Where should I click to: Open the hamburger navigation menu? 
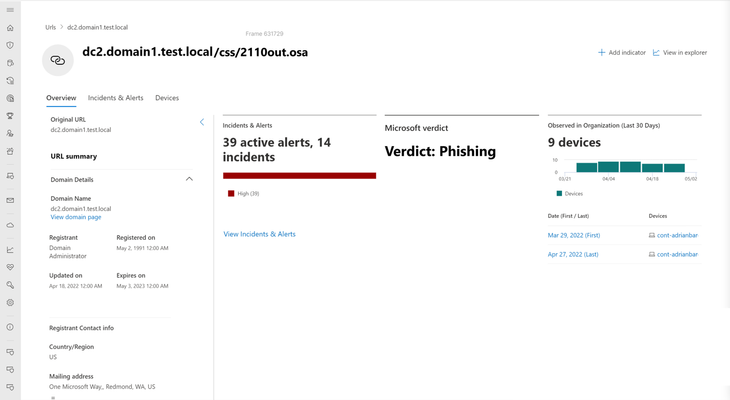click(x=10, y=10)
